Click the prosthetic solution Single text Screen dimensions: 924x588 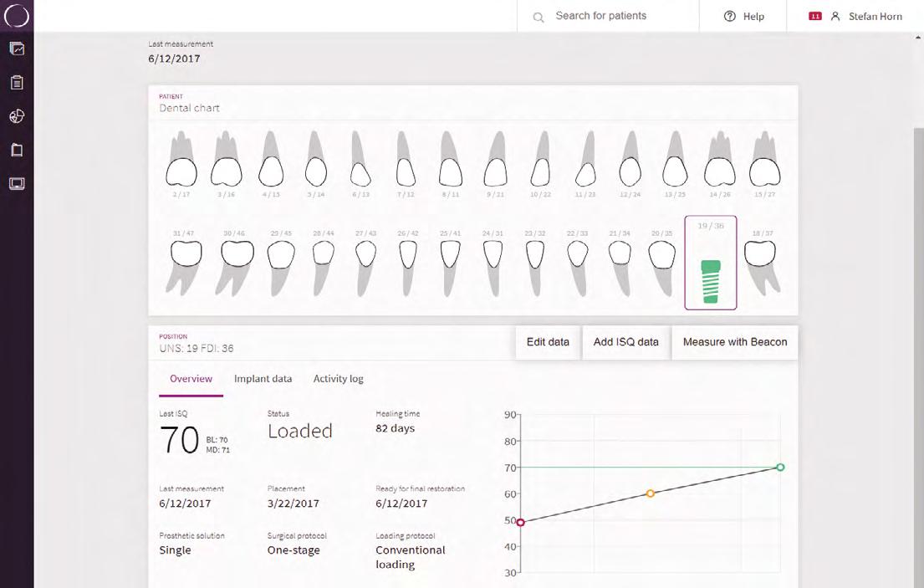pos(175,550)
